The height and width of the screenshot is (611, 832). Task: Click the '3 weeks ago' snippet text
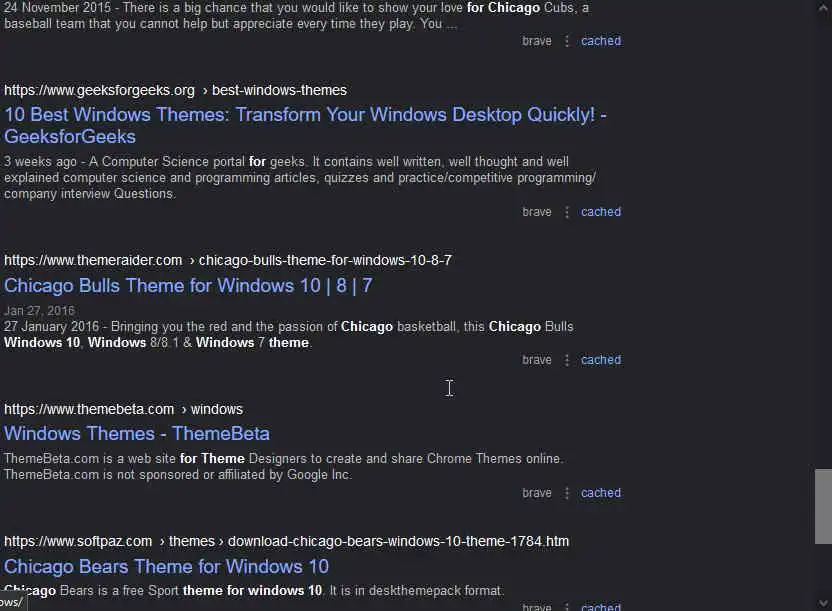click(40, 161)
